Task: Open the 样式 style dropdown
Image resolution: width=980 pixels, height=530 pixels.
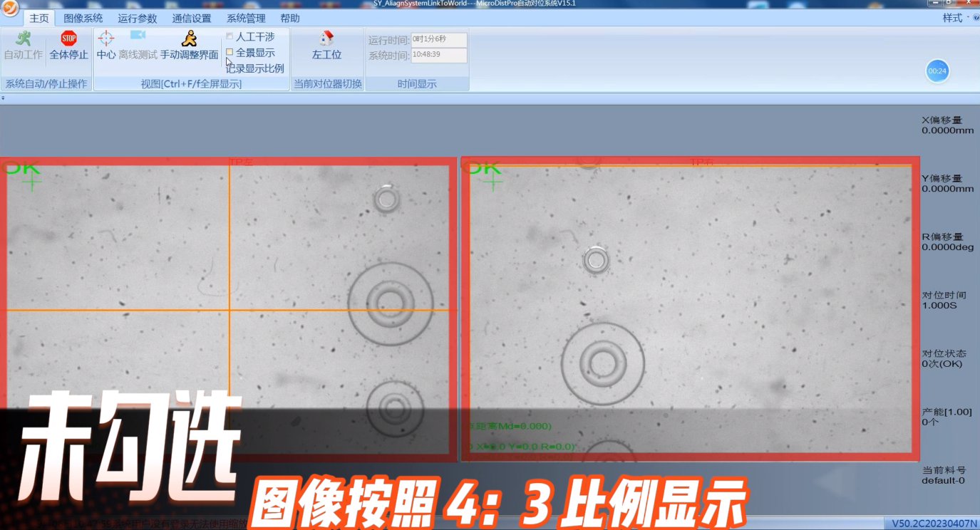Action: (x=956, y=18)
